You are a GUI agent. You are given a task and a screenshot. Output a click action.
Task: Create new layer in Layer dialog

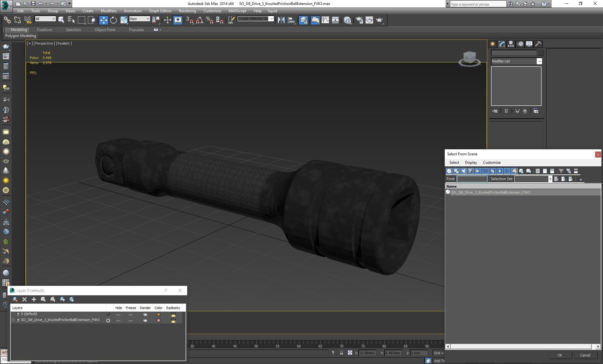click(15, 299)
